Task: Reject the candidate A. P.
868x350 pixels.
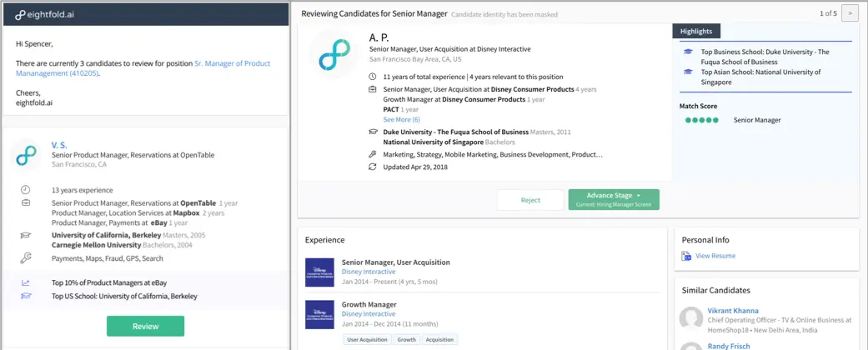Action: tap(530, 200)
